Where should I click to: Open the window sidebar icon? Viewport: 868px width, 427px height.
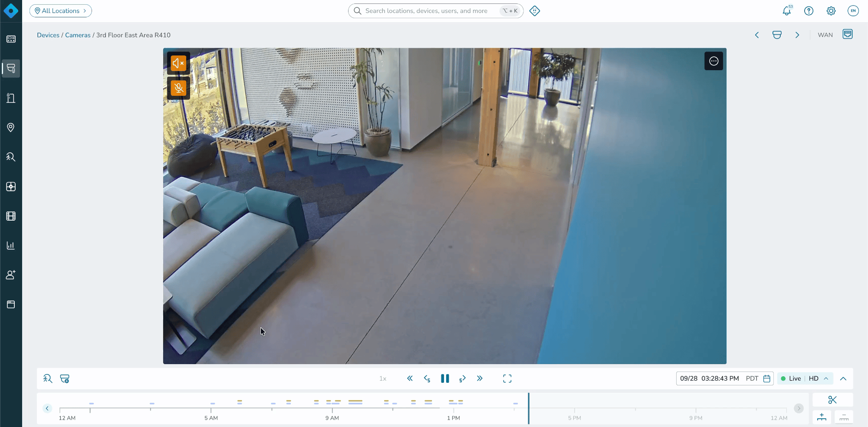[11, 304]
